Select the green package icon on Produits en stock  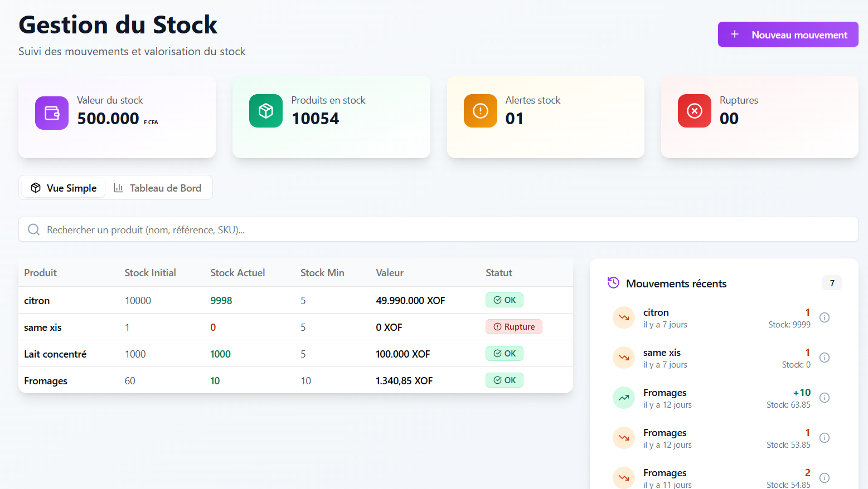point(266,111)
